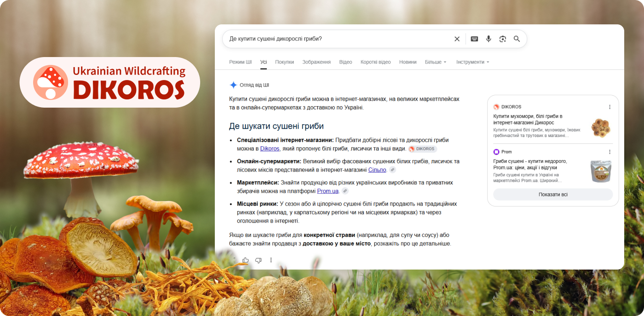Click the magnifying glass search icon
Screen dimensions: 644x316
517,39
